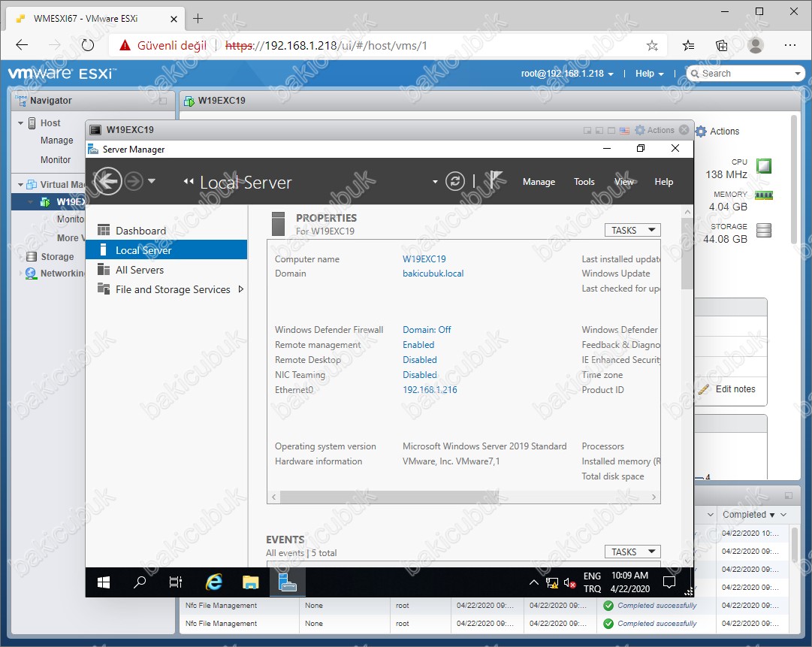Click the Dashboard grid icon in sidebar
Image resolution: width=812 pixels, height=647 pixels.
click(104, 230)
